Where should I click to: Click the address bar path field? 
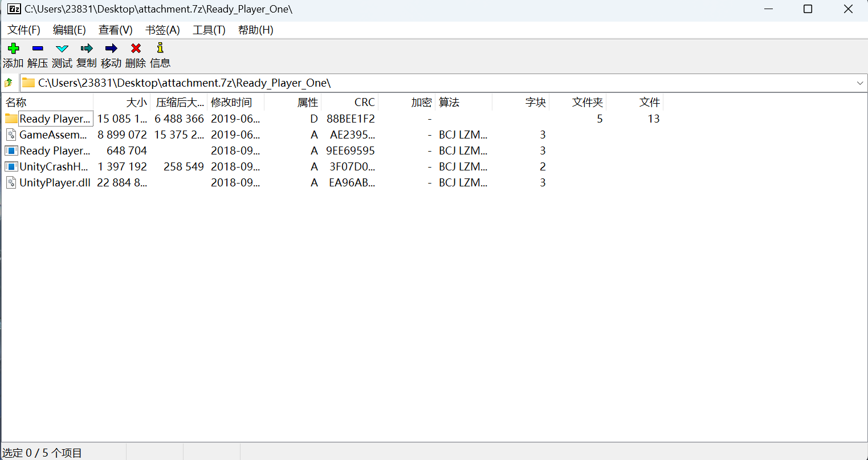tap(443, 83)
